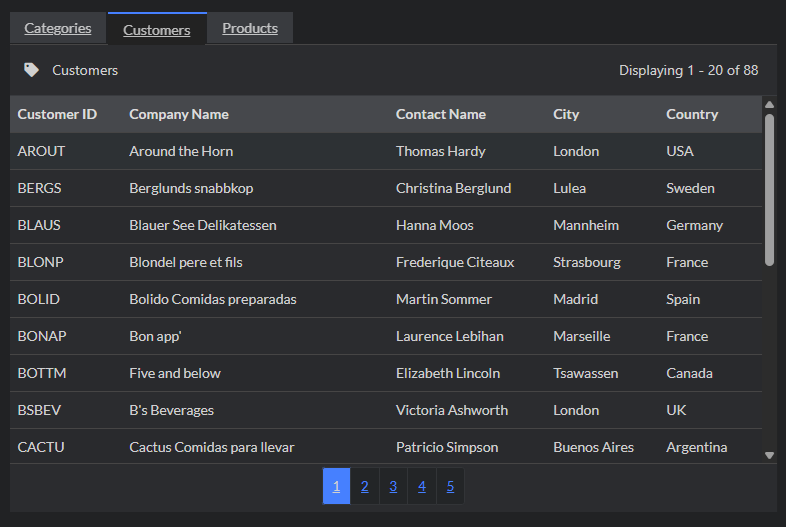Sort by Company Name column header
This screenshot has height=527, width=786.
coord(179,114)
